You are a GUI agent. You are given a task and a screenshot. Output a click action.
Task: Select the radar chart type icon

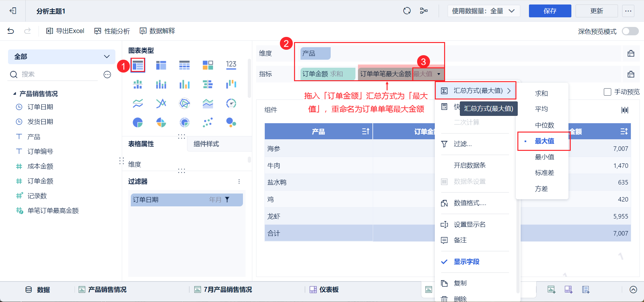click(184, 103)
